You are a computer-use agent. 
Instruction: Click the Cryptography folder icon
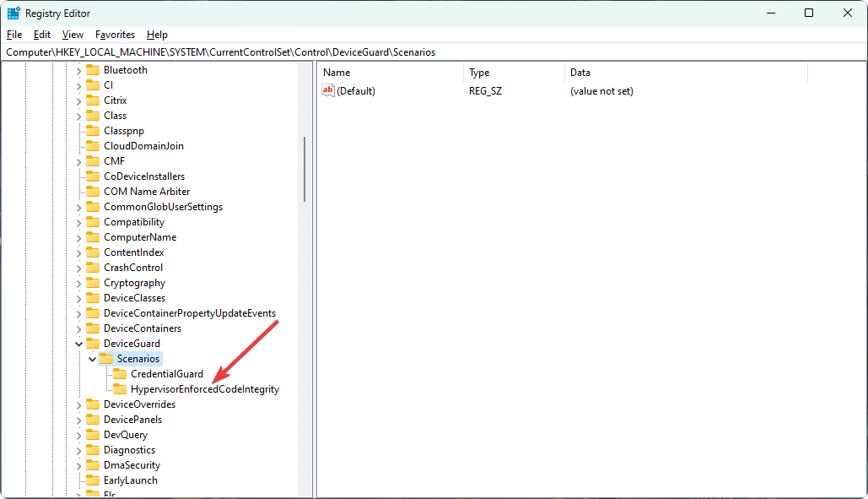(x=93, y=283)
